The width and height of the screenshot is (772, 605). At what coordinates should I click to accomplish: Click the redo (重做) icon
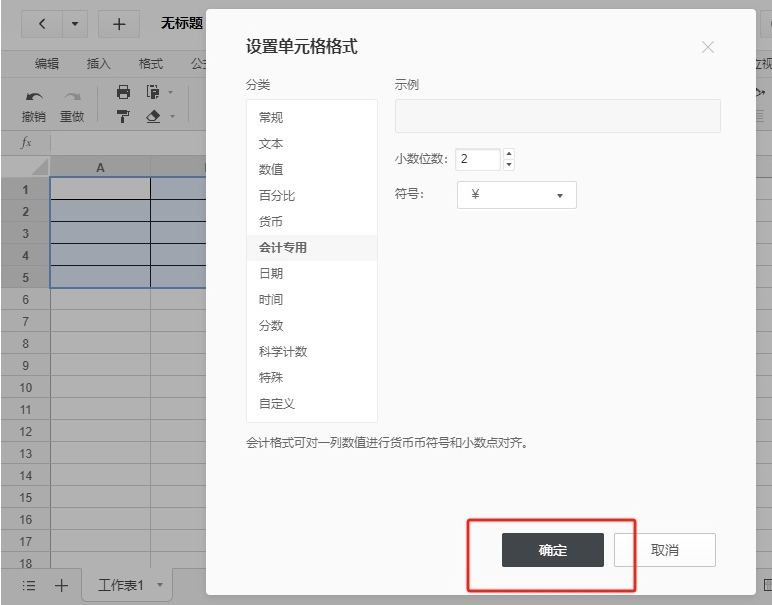pos(72,96)
